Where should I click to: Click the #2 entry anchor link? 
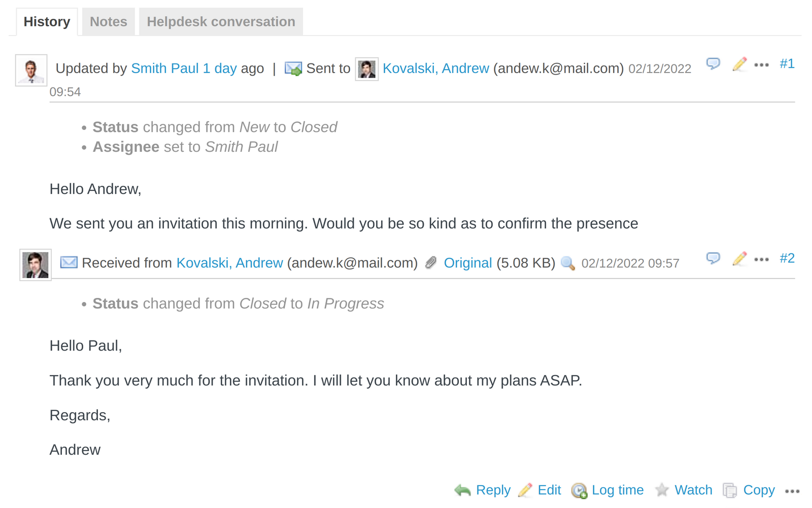(787, 258)
